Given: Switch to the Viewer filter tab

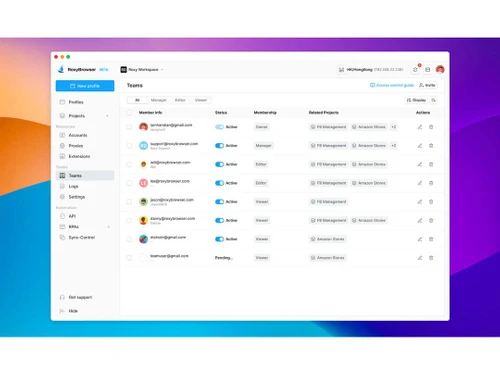Looking at the screenshot, I should [201, 100].
